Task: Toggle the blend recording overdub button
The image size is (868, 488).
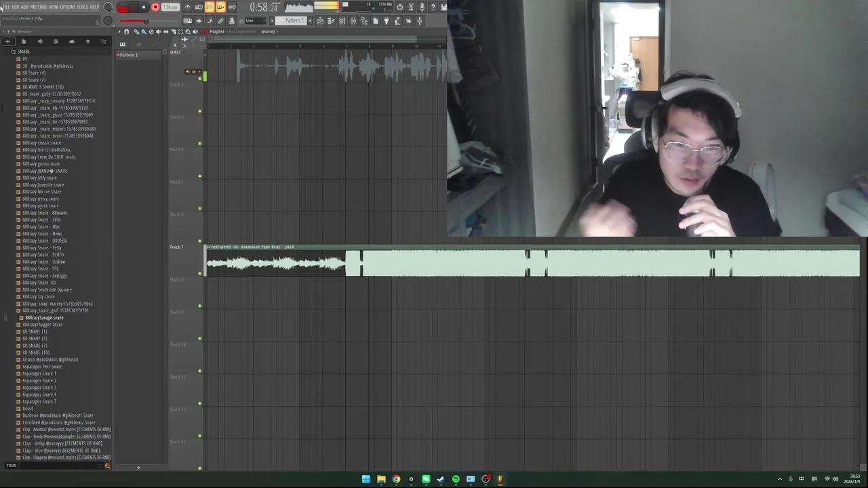Action: 220,7
